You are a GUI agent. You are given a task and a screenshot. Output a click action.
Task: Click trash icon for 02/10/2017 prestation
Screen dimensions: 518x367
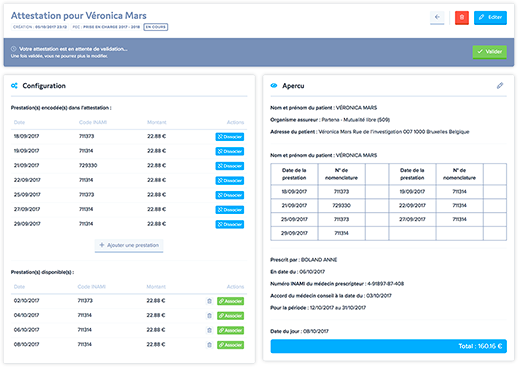(x=209, y=301)
